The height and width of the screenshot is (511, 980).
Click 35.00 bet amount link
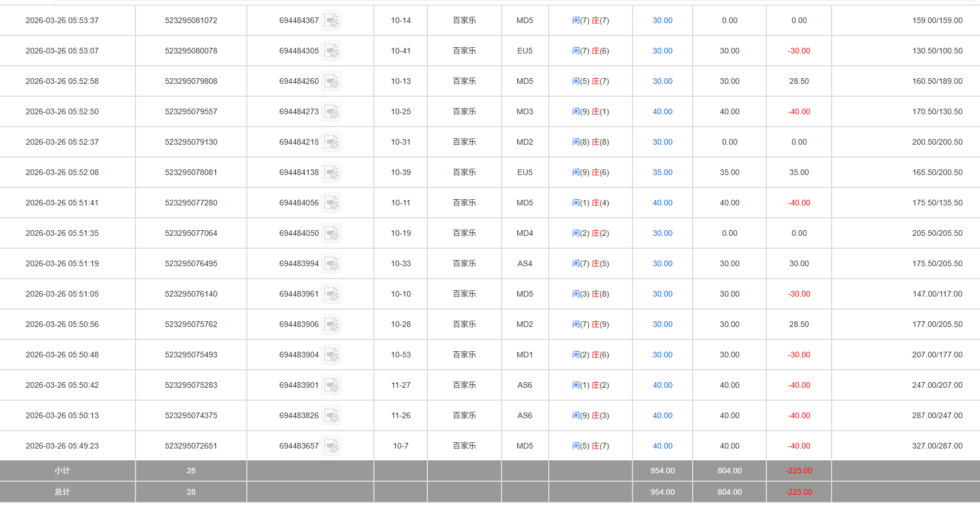click(x=662, y=173)
